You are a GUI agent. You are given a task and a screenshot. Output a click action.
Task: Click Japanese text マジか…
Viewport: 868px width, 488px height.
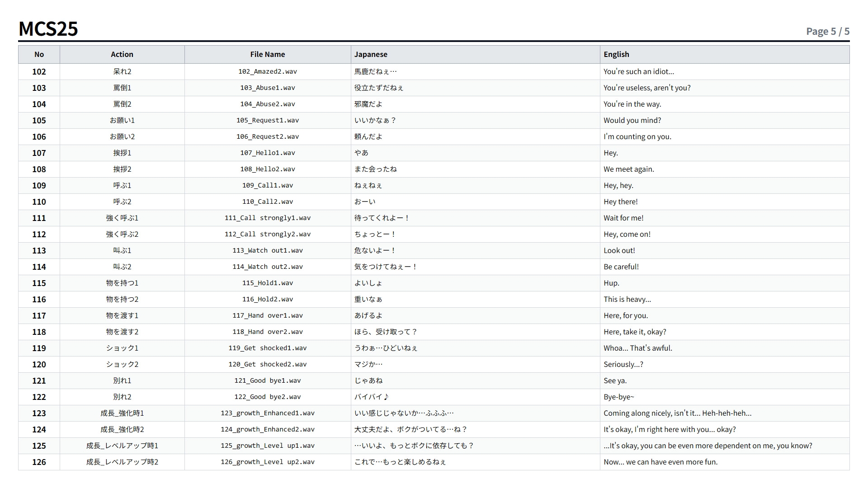368,364
